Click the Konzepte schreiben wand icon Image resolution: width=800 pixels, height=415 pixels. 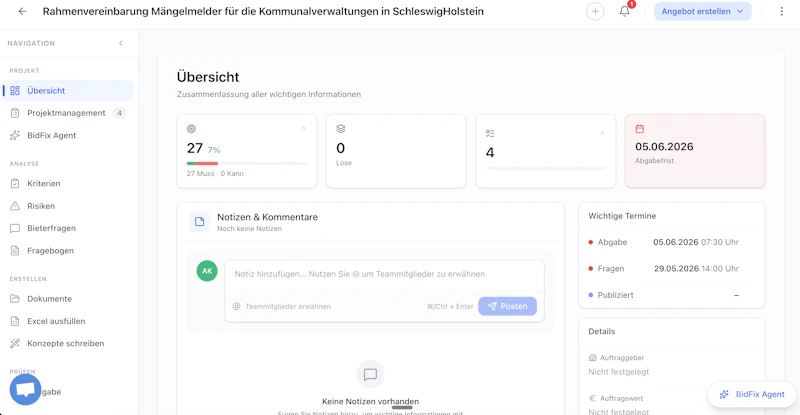[15, 344]
